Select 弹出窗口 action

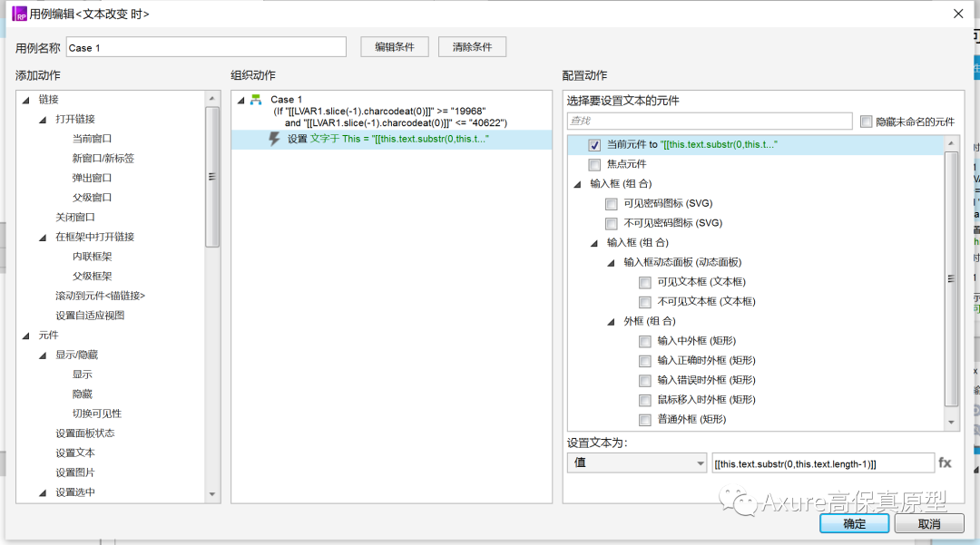pos(92,178)
